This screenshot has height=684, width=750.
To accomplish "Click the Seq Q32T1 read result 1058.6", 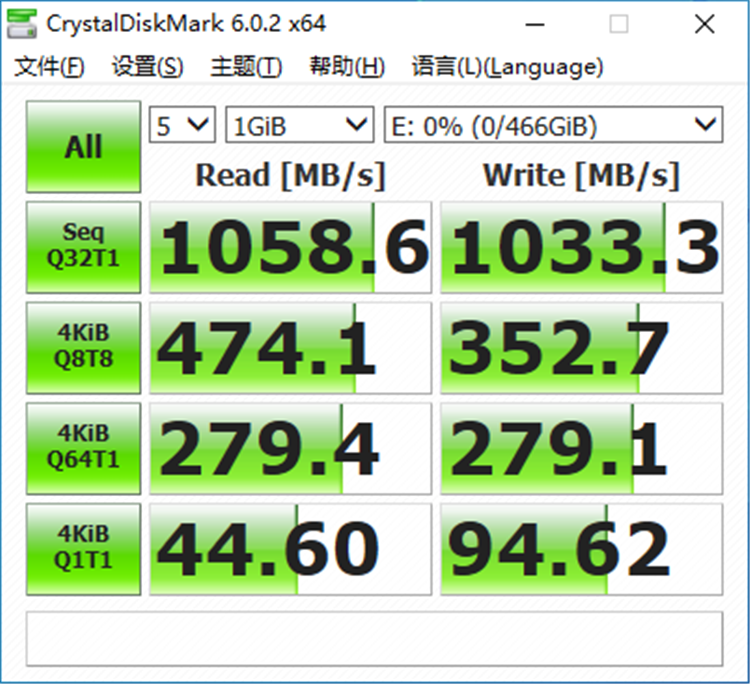I will [x=291, y=247].
